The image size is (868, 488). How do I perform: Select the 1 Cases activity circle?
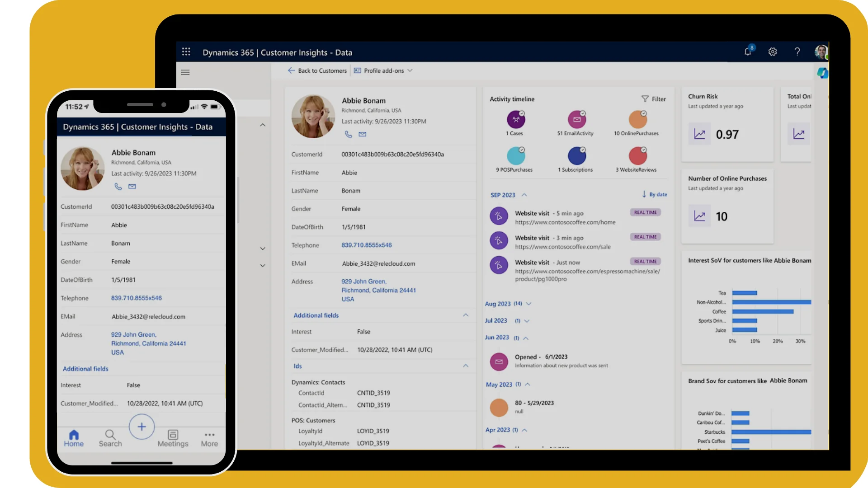[516, 119]
